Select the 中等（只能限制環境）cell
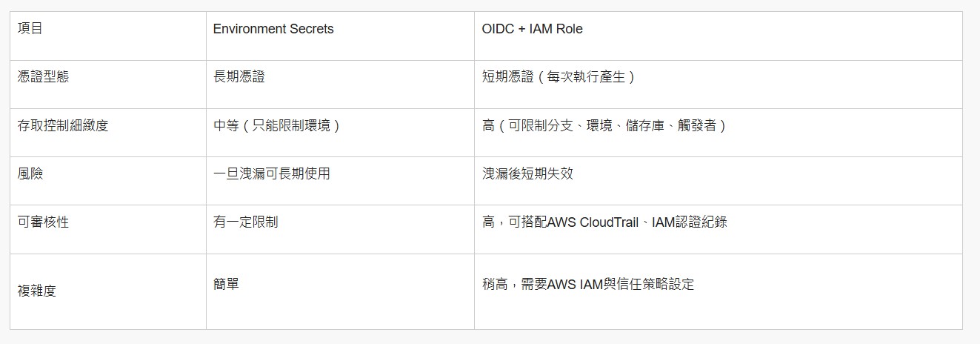Viewport: 980px width, 344px height. click(x=340, y=132)
